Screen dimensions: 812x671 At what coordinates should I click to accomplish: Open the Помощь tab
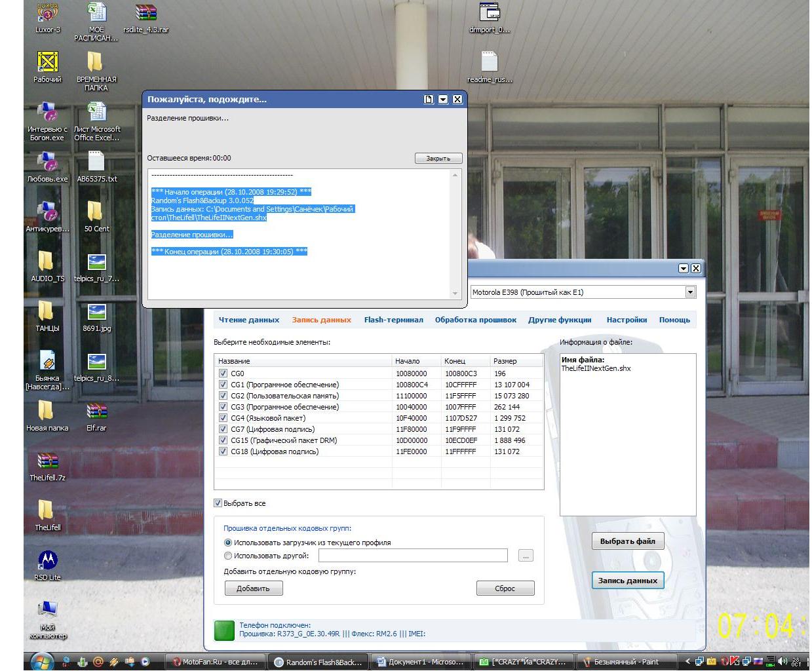click(674, 320)
